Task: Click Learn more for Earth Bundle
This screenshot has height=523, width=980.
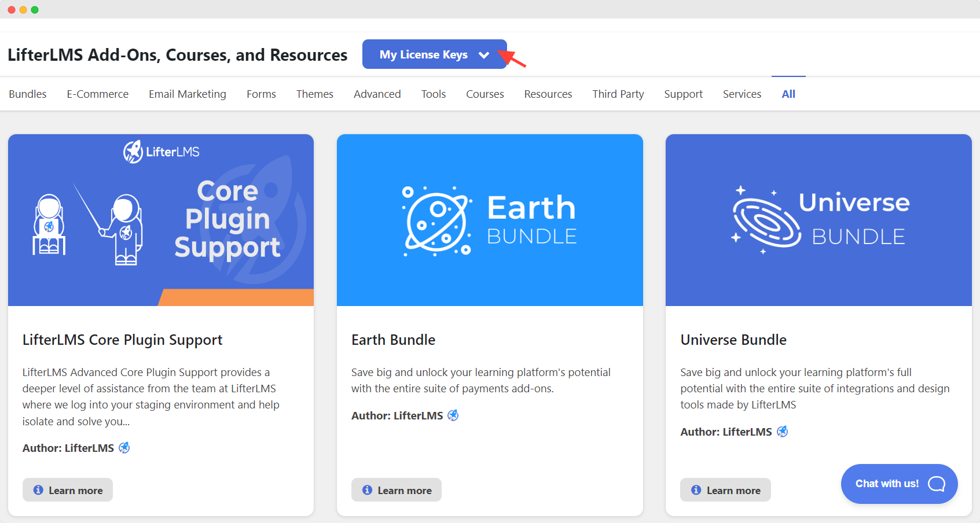Action: pos(397,490)
